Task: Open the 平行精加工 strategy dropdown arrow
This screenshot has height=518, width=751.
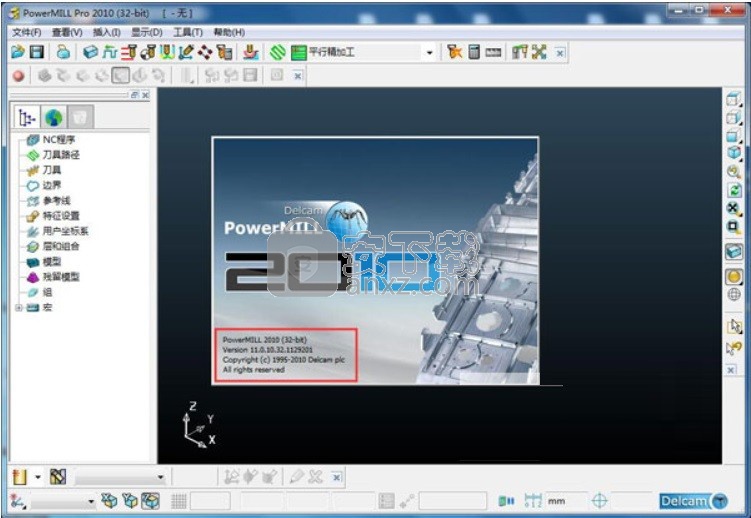Action: point(429,52)
